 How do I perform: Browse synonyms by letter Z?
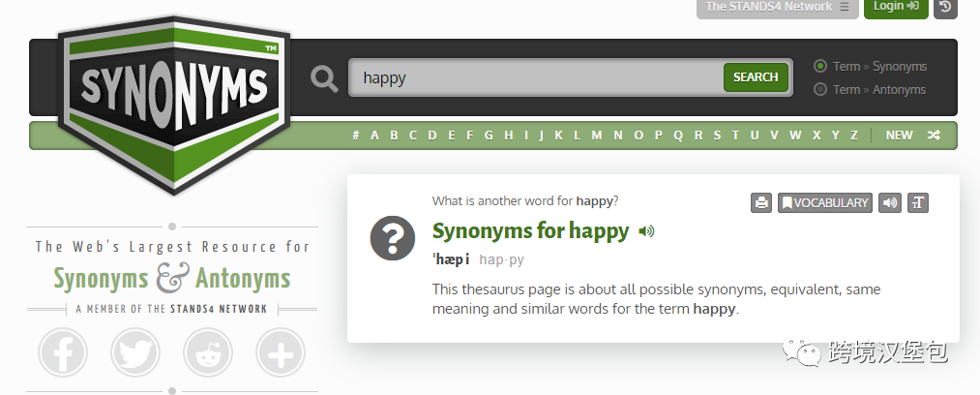tap(853, 135)
